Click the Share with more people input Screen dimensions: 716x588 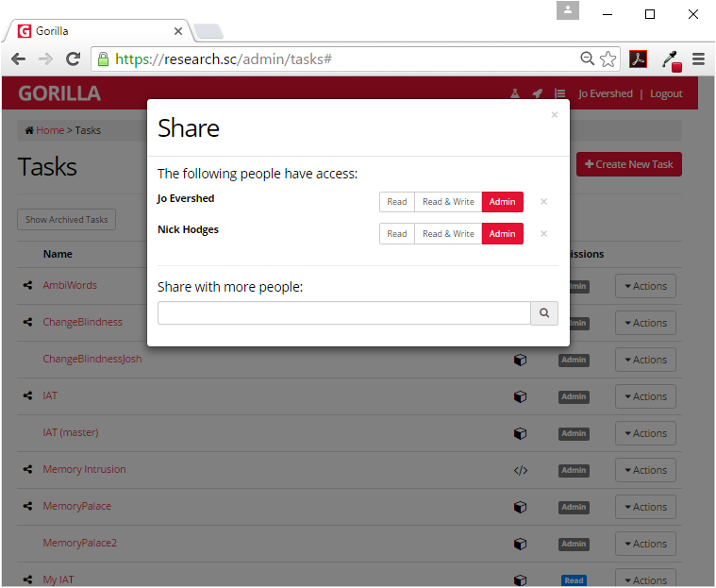coord(343,313)
